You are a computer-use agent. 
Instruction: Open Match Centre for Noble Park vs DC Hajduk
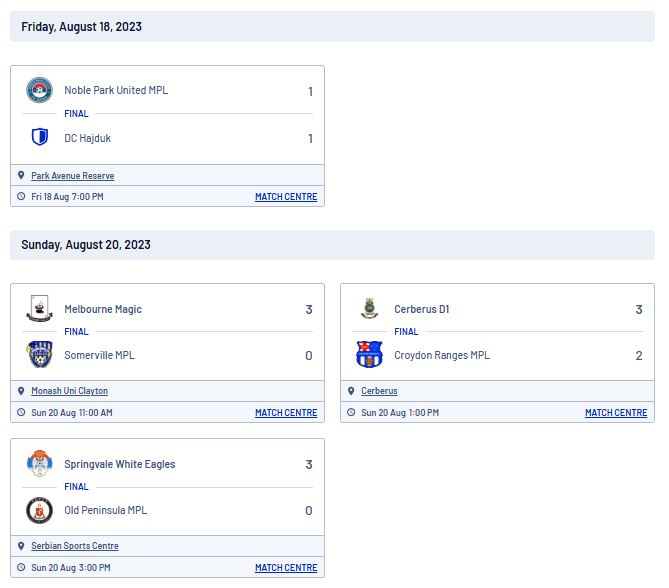[x=286, y=197]
